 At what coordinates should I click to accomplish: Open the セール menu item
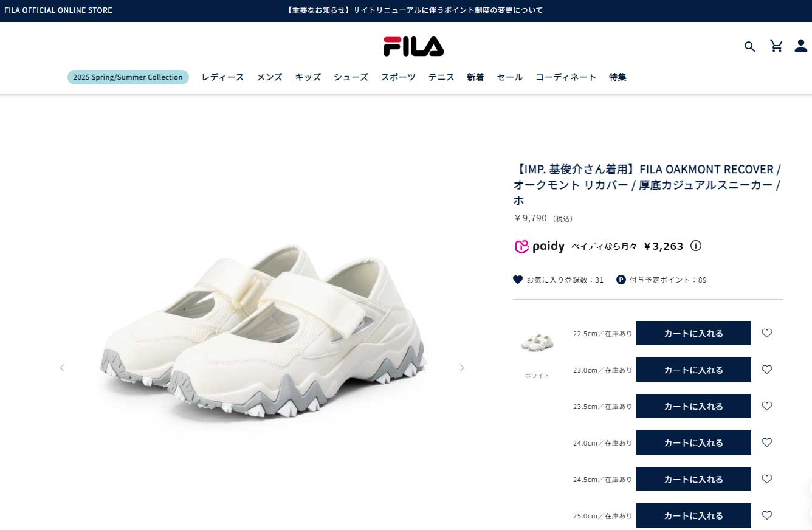click(x=509, y=77)
